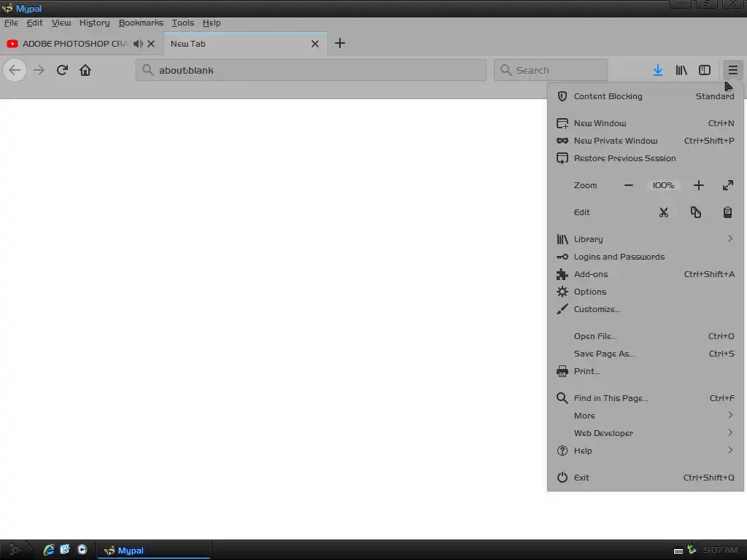Open the History menu

(94, 23)
